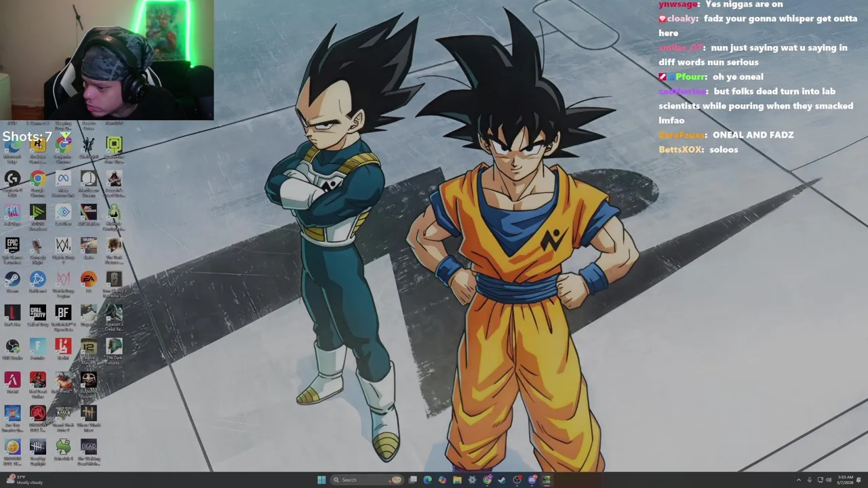Image resolution: width=868 pixels, height=488 pixels.
Task: Launch the skate. game shortcut
Action: click(x=89, y=247)
